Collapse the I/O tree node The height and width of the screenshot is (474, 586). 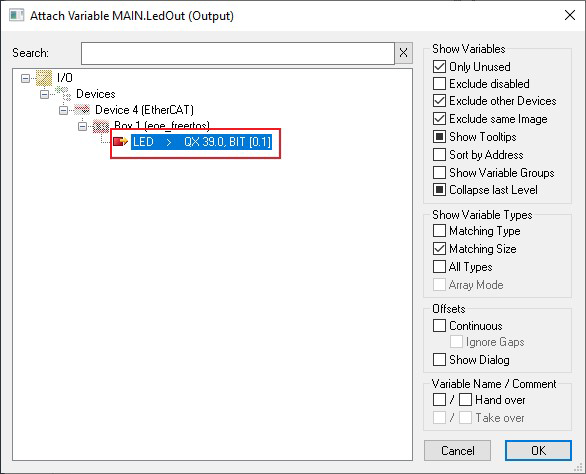25,78
